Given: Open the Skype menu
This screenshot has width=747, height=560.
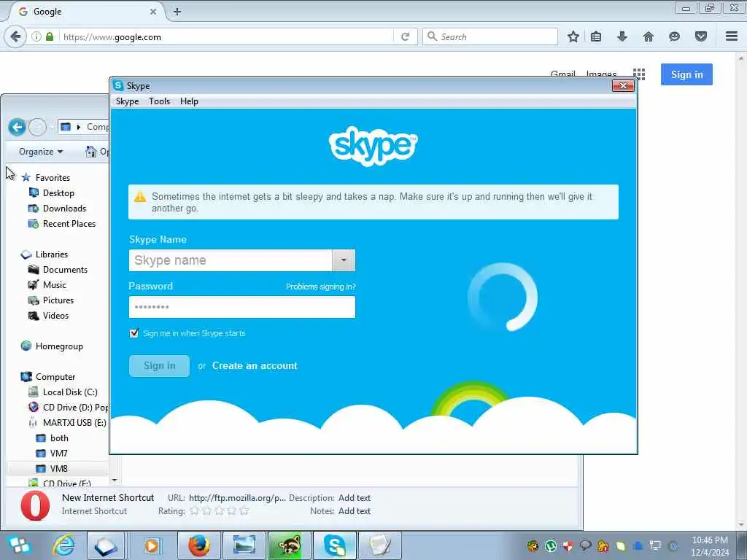Looking at the screenshot, I should [127, 101].
